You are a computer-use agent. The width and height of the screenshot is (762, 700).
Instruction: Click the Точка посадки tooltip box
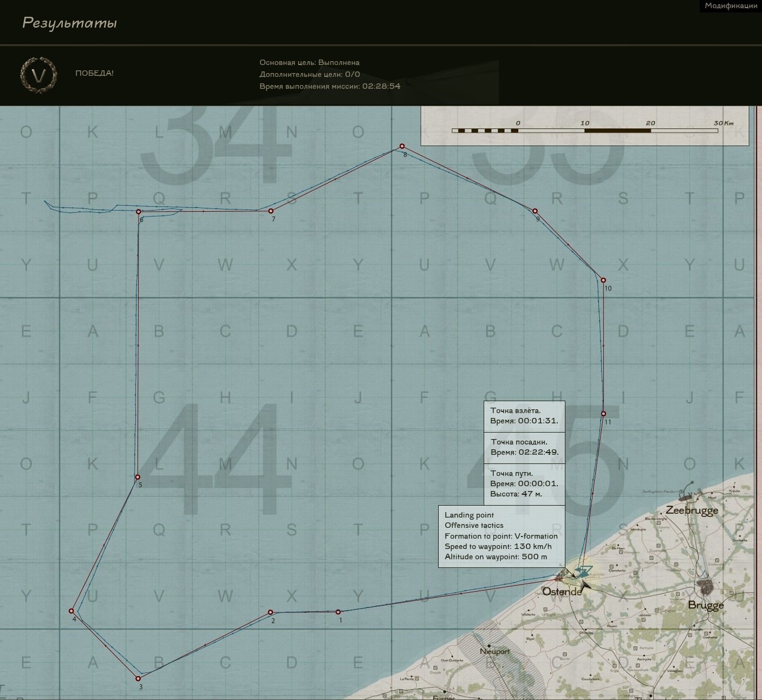[x=524, y=447]
